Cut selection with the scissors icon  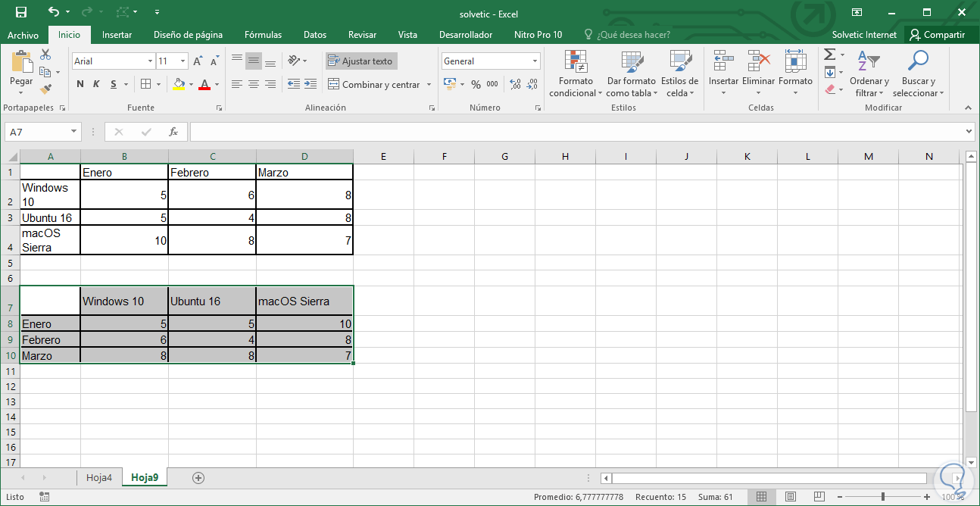[45, 55]
